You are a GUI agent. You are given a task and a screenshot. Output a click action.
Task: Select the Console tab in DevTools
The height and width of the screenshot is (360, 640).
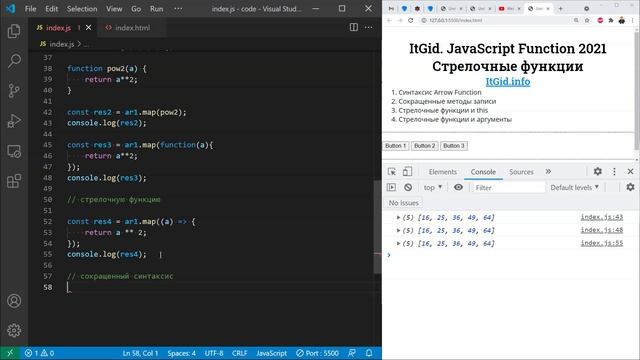click(x=483, y=172)
